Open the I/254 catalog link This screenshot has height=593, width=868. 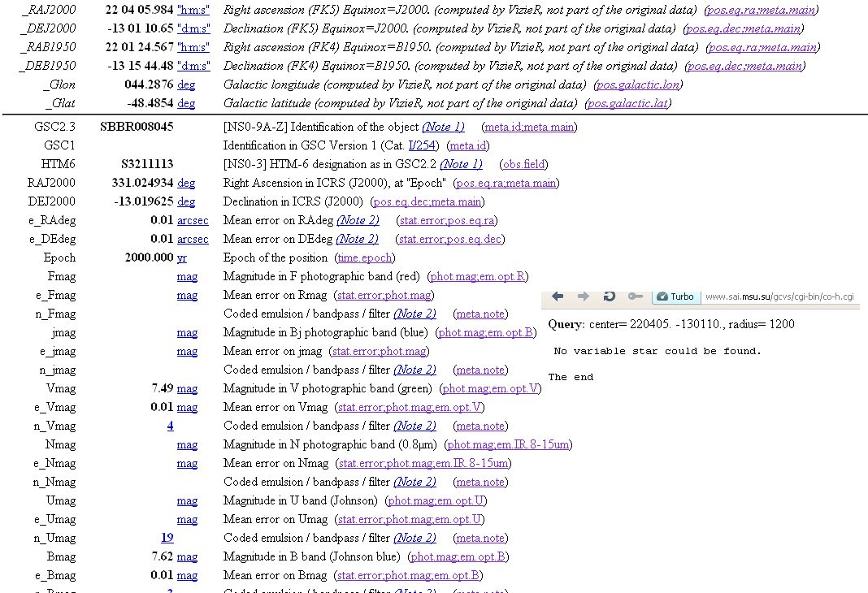[426, 145]
